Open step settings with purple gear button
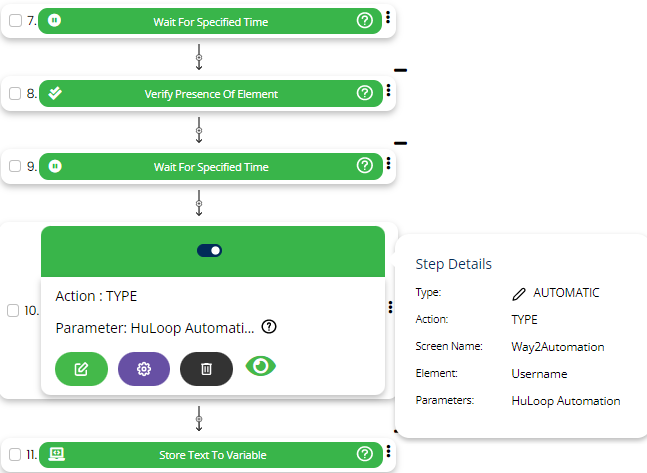The height and width of the screenshot is (473, 647). (144, 369)
